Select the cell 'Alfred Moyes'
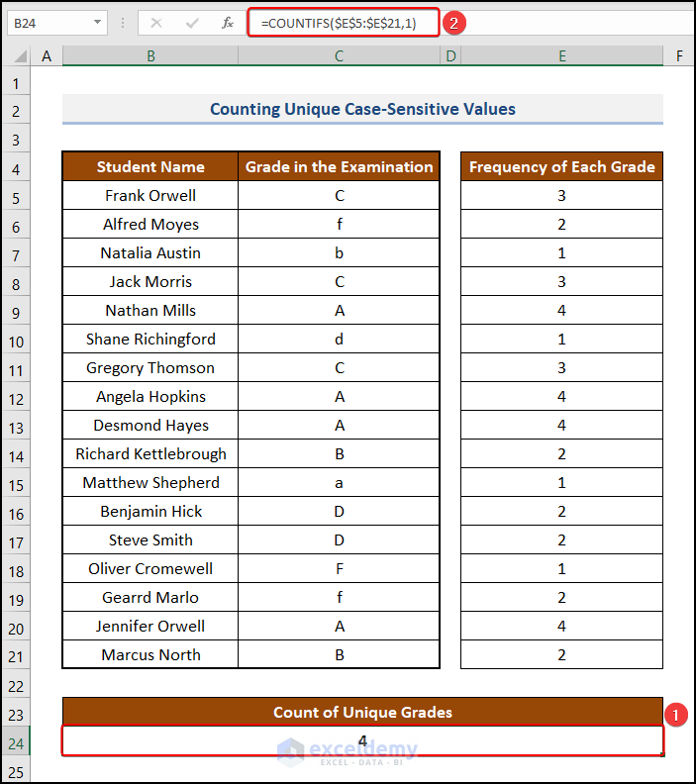 click(x=150, y=224)
